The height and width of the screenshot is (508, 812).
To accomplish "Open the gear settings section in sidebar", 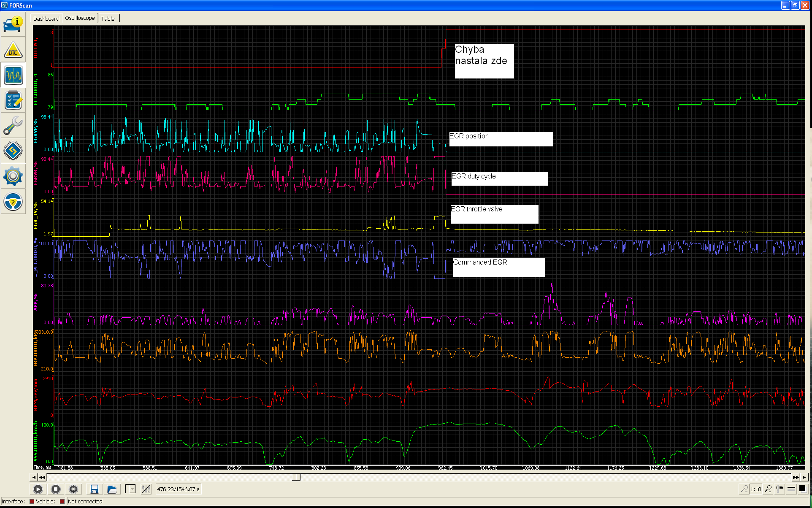I will coord(13,176).
